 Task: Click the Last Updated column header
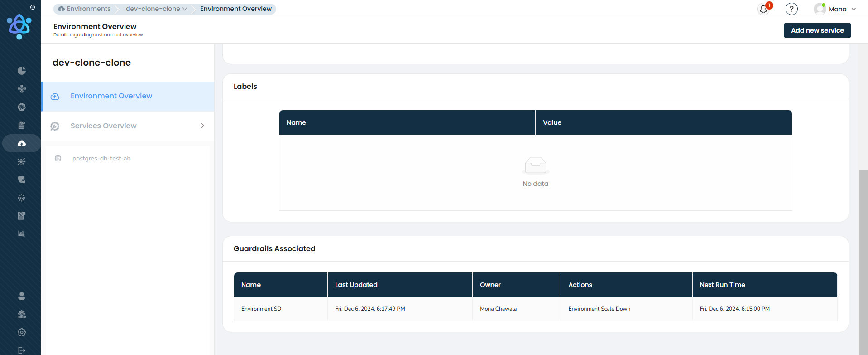tap(400, 285)
